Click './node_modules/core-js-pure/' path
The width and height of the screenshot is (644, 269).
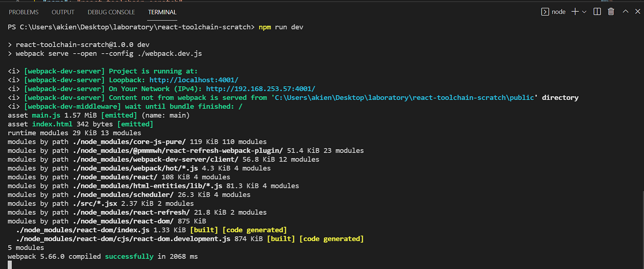(129, 142)
